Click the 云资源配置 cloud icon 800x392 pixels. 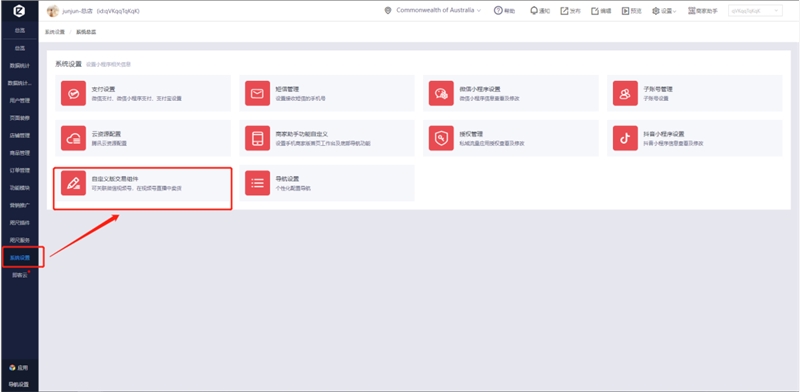click(73, 138)
